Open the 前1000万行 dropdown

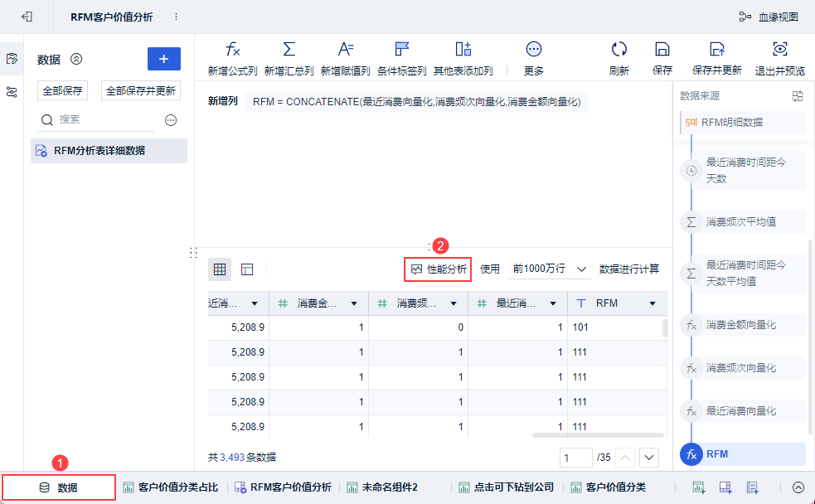pyautogui.click(x=550, y=269)
